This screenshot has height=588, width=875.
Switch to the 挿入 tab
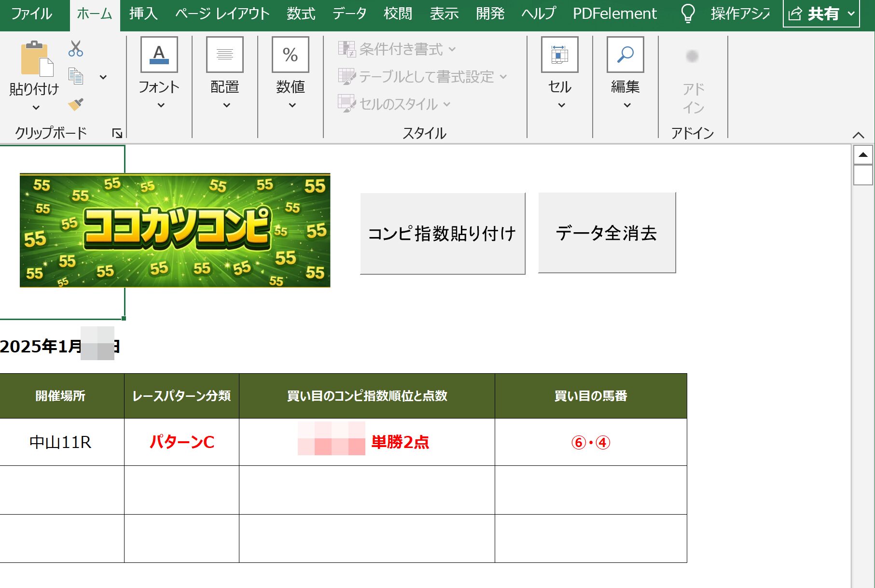click(143, 14)
